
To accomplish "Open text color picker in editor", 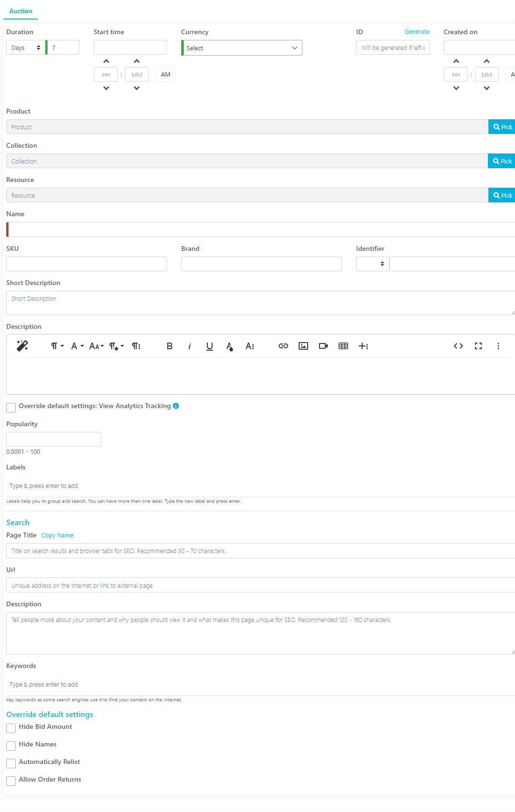I will [229, 346].
